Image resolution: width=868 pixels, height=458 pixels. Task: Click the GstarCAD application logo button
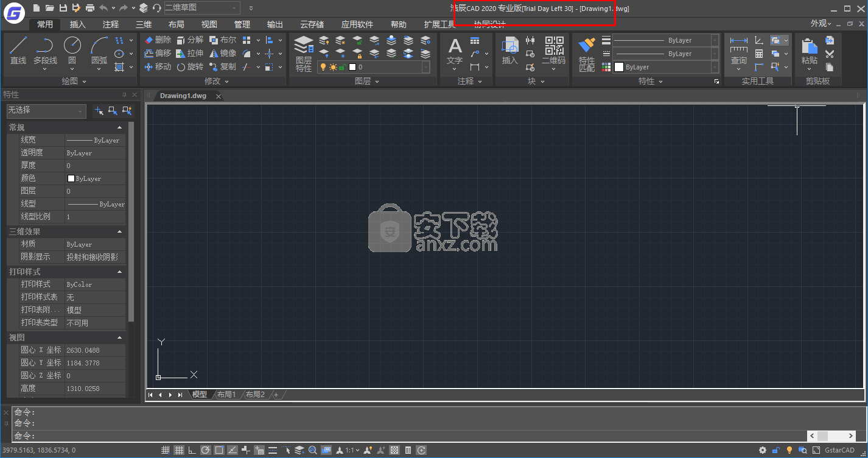pyautogui.click(x=13, y=12)
